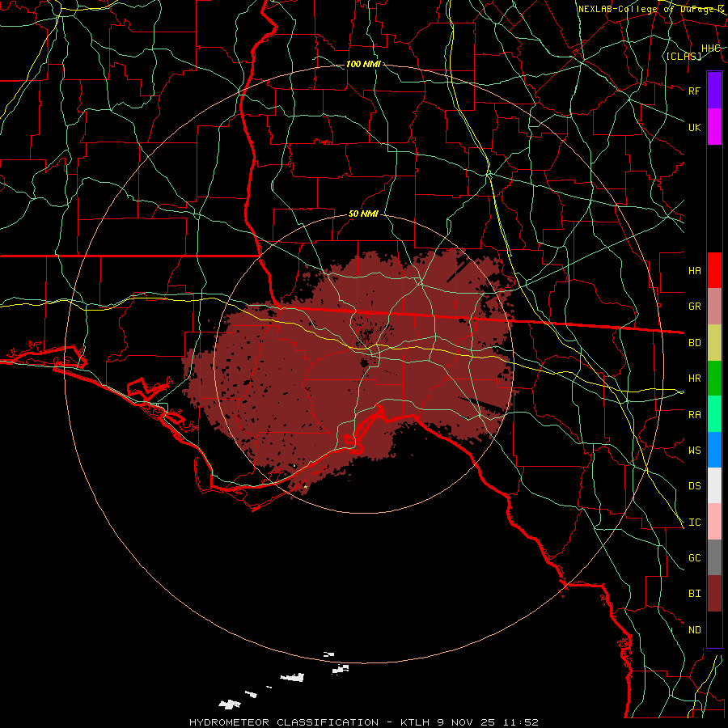Screen dimensions: 728x728
Task: Click the yellow BD legend swatch
Action: coord(714,343)
